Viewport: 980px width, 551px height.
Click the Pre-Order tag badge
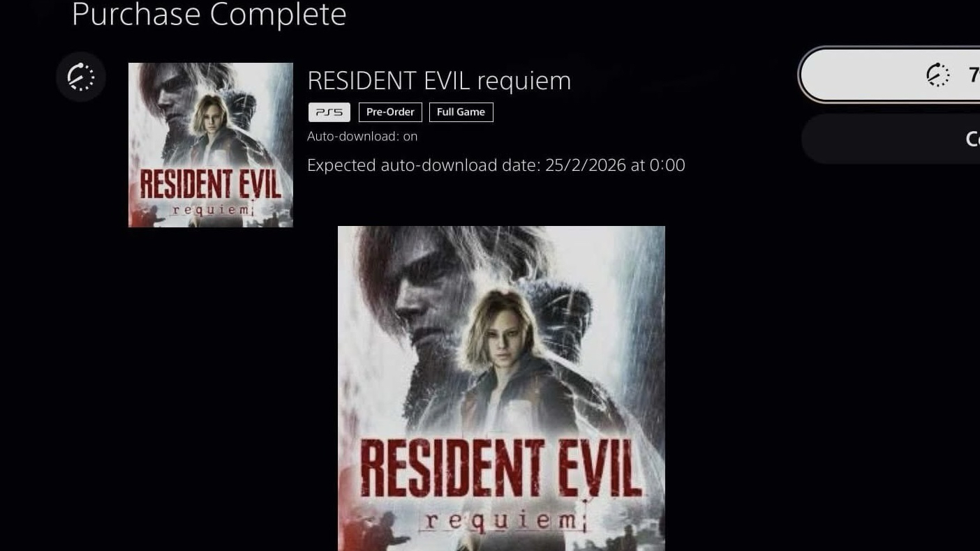pyautogui.click(x=390, y=112)
